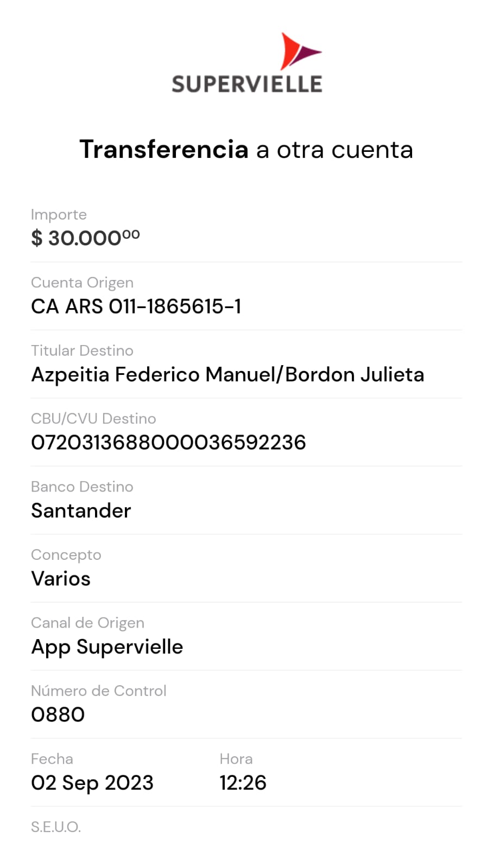493x868 pixels.
Task: Select control number 0880
Action: pyautogui.click(x=58, y=714)
